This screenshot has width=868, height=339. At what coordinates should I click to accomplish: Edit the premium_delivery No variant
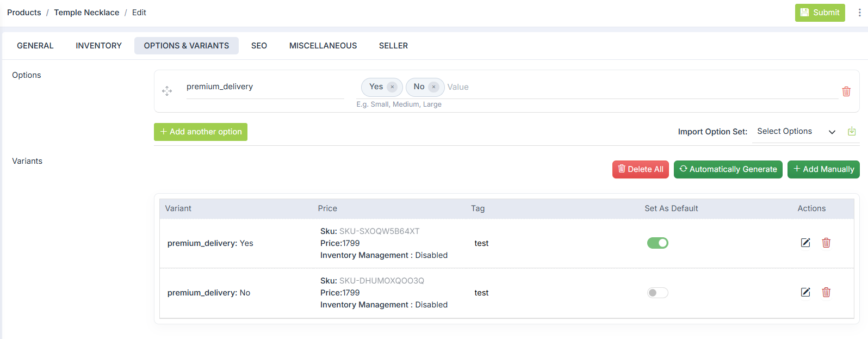pyautogui.click(x=805, y=292)
